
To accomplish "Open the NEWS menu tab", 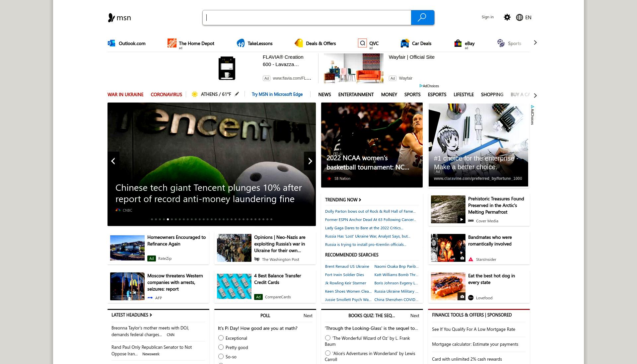I will pos(324,95).
